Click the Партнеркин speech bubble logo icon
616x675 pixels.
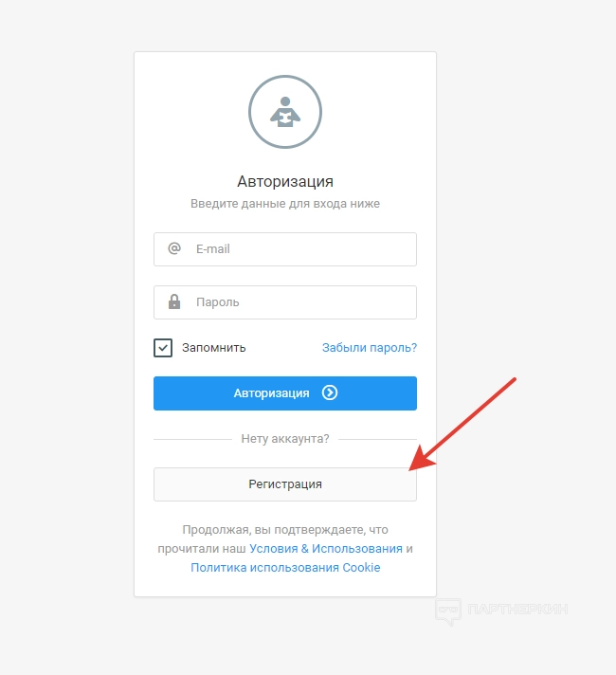tap(448, 611)
